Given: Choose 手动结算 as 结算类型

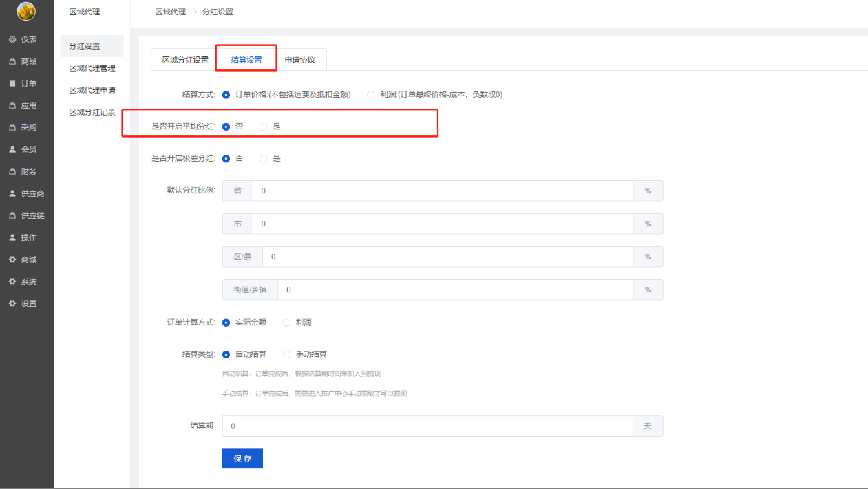Looking at the screenshot, I should [287, 354].
